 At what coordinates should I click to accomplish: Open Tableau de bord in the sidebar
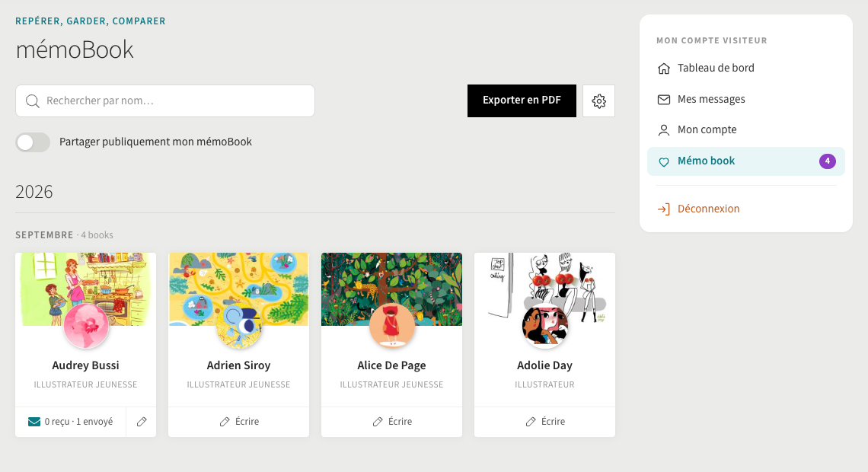coord(745,68)
